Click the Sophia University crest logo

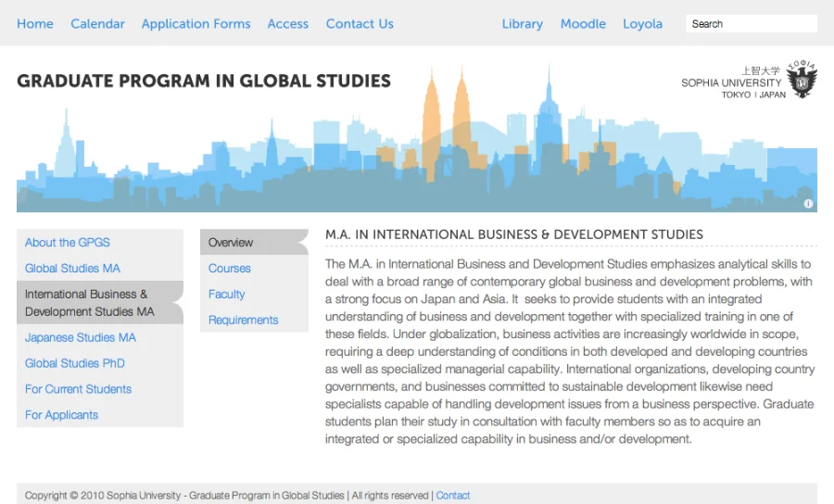(802, 80)
